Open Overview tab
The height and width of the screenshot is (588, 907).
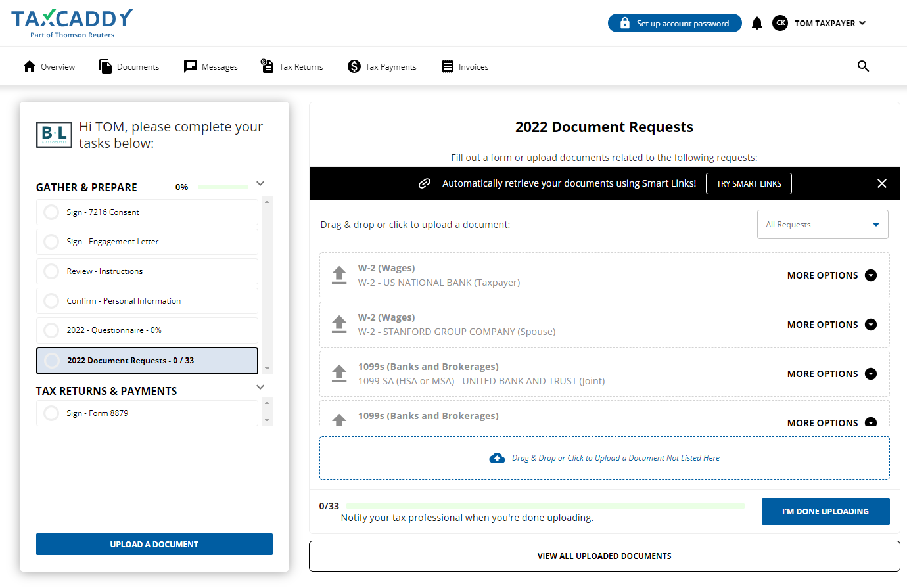point(49,66)
